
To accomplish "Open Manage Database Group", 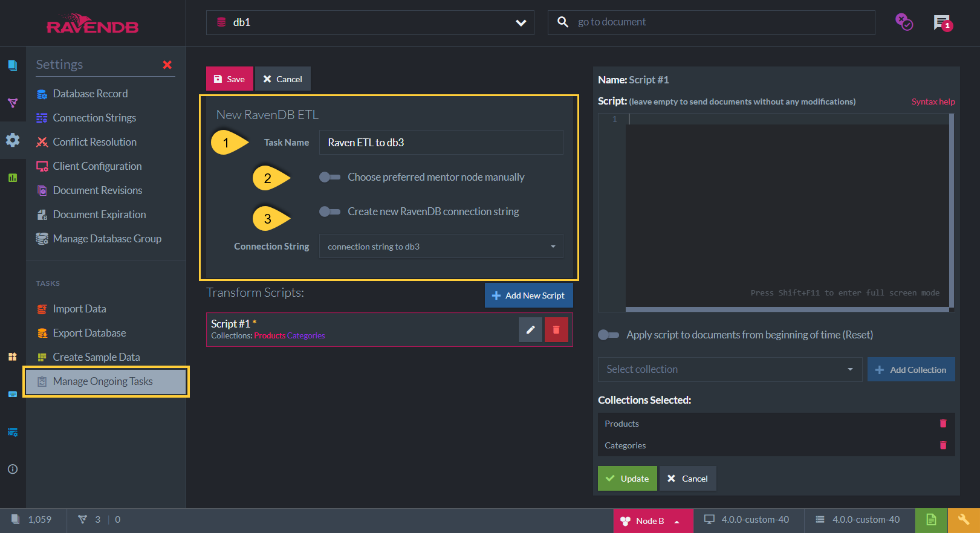I will point(107,239).
